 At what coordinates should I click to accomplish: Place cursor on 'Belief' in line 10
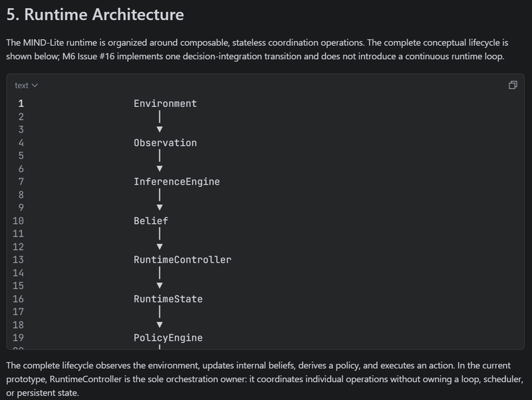tap(151, 221)
